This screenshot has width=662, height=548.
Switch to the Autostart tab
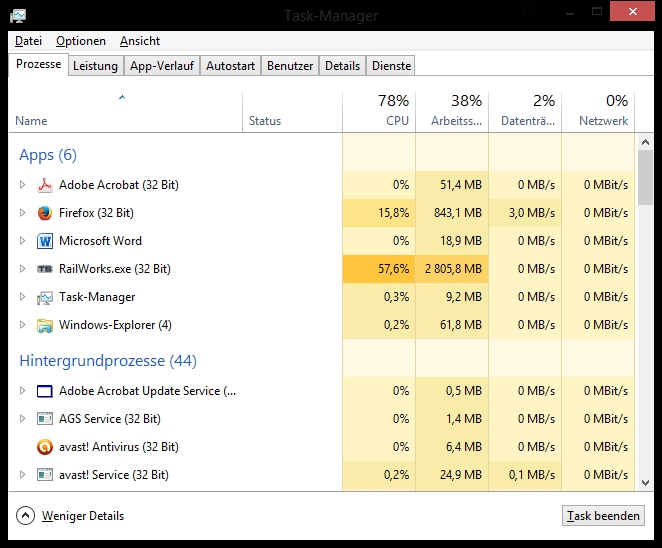coord(231,66)
